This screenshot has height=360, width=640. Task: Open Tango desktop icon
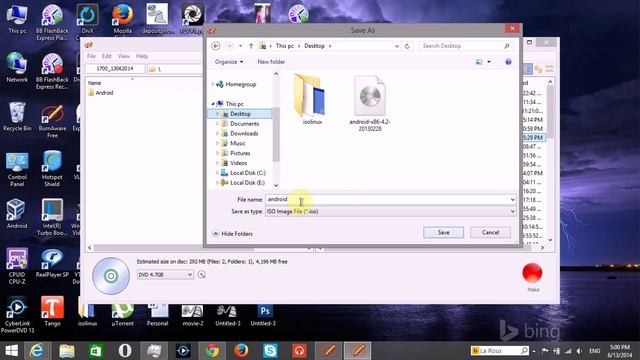(x=52, y=311)
